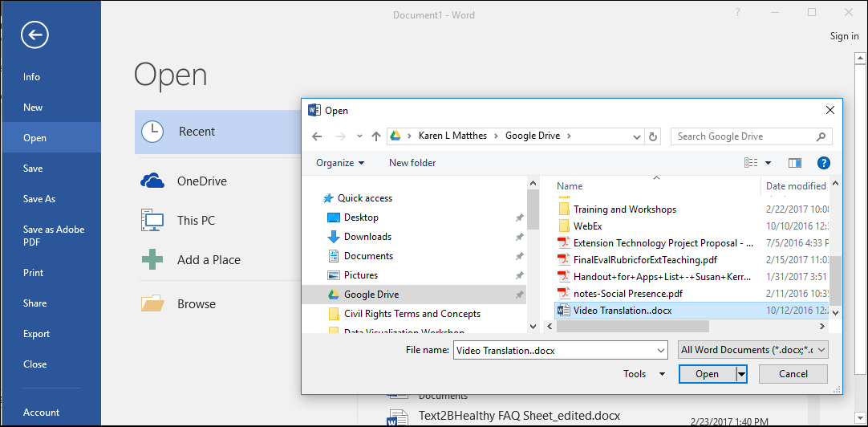Open the view options dropdown arrow

click(768, 163)
